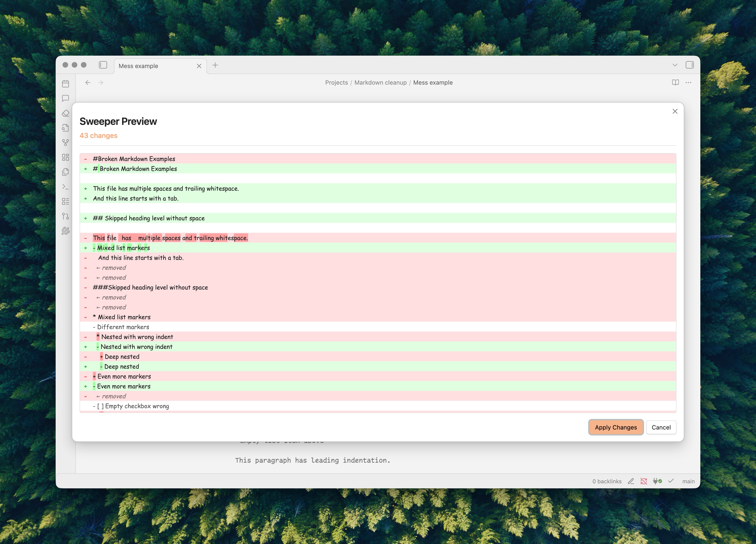The height and width of the screenshot is (544, 756).
Task: Click the file search ribbon icon
Action: (x=65, y=128)
